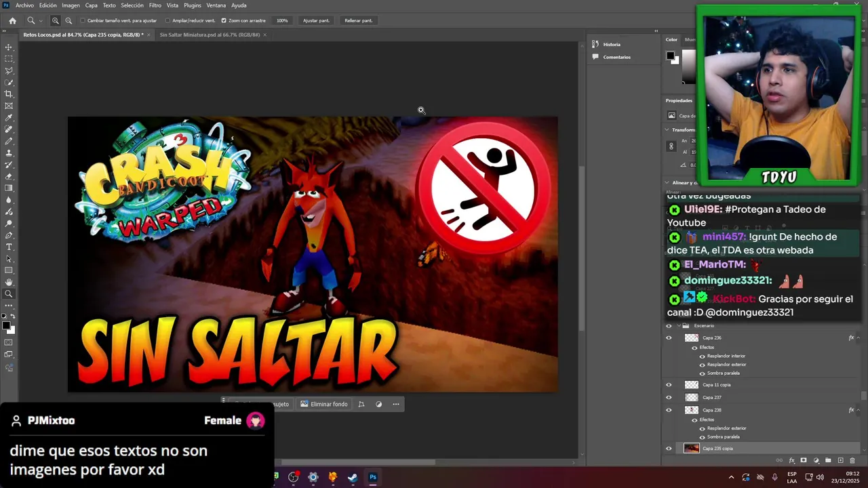Select the Move tool

click(x=9, y=47)
